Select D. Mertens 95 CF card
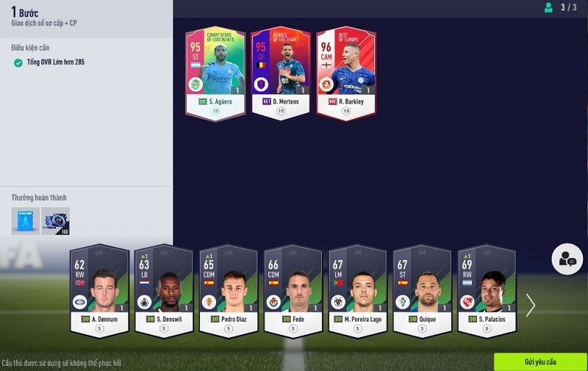 [281, 73]
